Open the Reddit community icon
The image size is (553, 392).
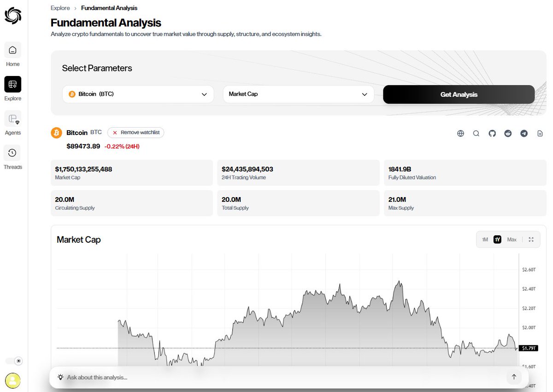[508, 134]
